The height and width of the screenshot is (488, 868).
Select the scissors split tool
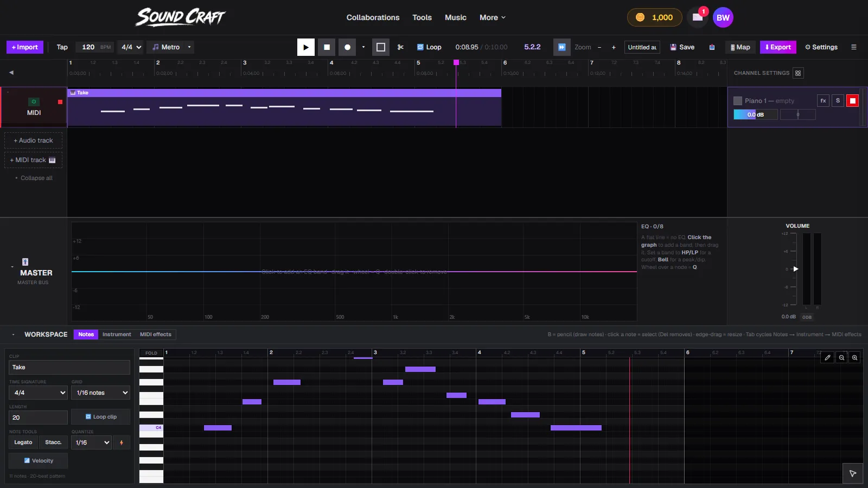pyautogui.click(x=400, y=47)
